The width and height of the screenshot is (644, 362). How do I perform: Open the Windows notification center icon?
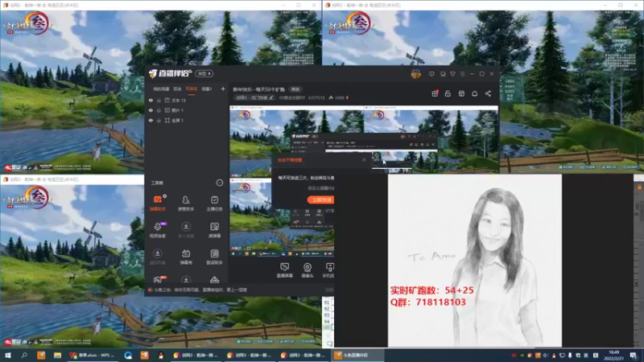(x=634, y=355)
